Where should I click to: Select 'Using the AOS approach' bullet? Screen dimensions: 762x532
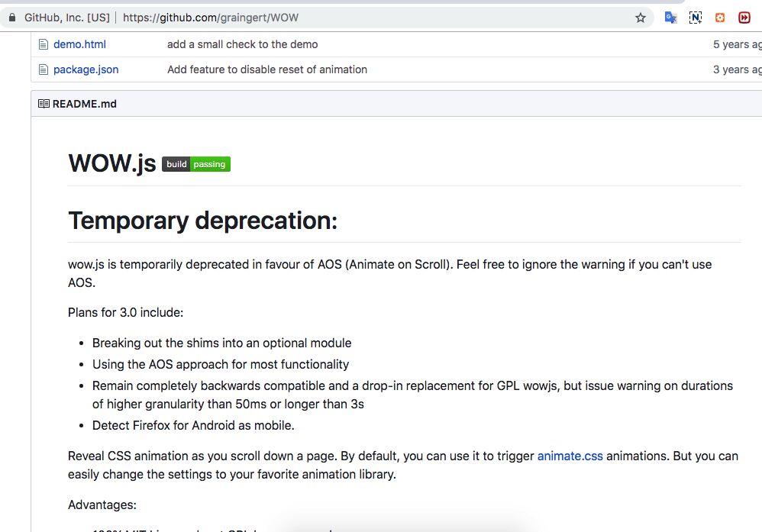221,364
